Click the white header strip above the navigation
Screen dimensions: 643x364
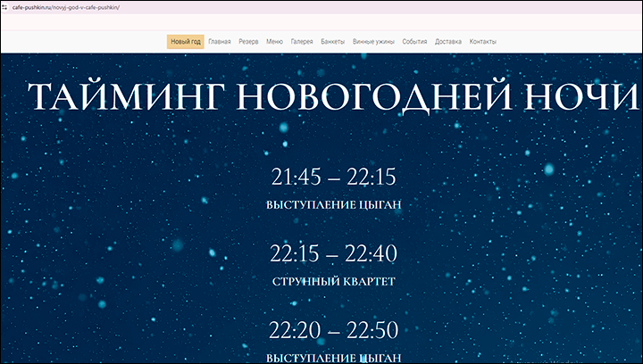[x=321, y=22]
